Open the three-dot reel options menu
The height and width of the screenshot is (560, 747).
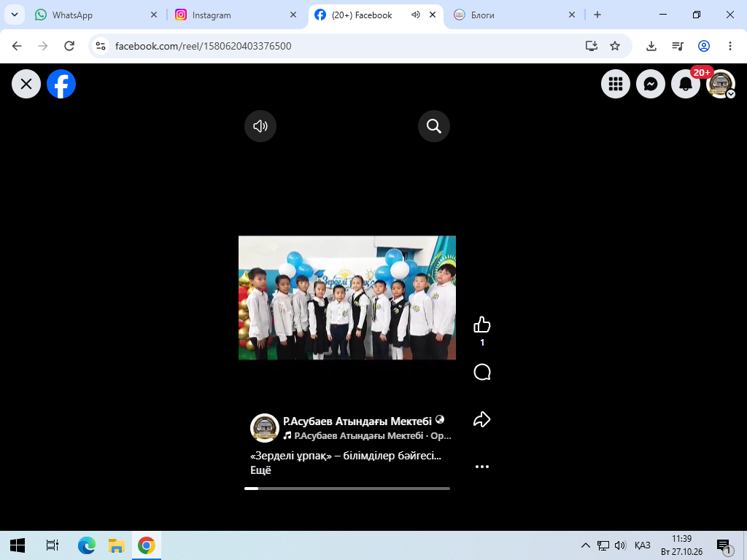[482, 467]
